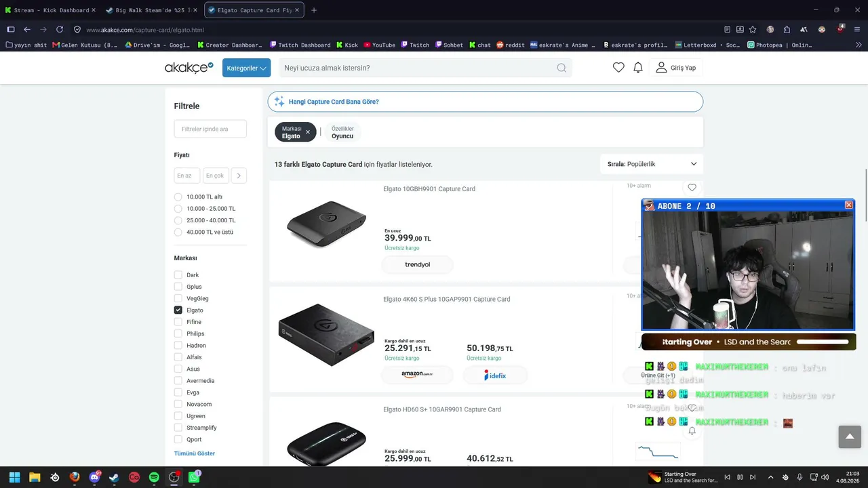Open Steam from the taskbar

tap(114, 477)
